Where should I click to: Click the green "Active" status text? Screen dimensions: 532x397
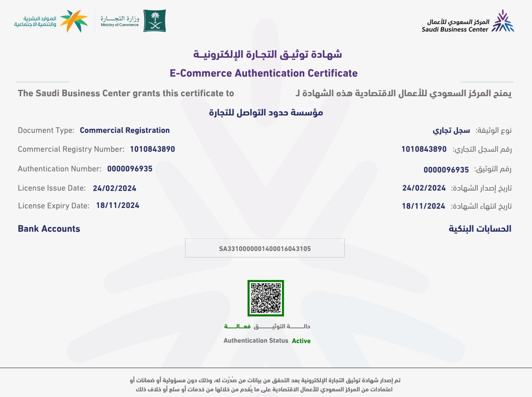(301, 341)
